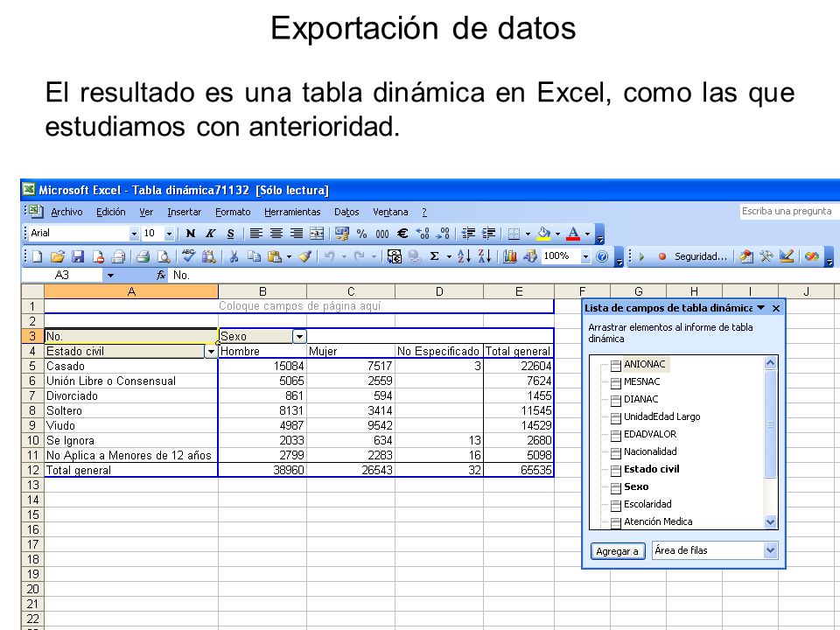Screen dimensions: 840x630
Task: Insert AutoSum function
Action: [x=435, y=256]
